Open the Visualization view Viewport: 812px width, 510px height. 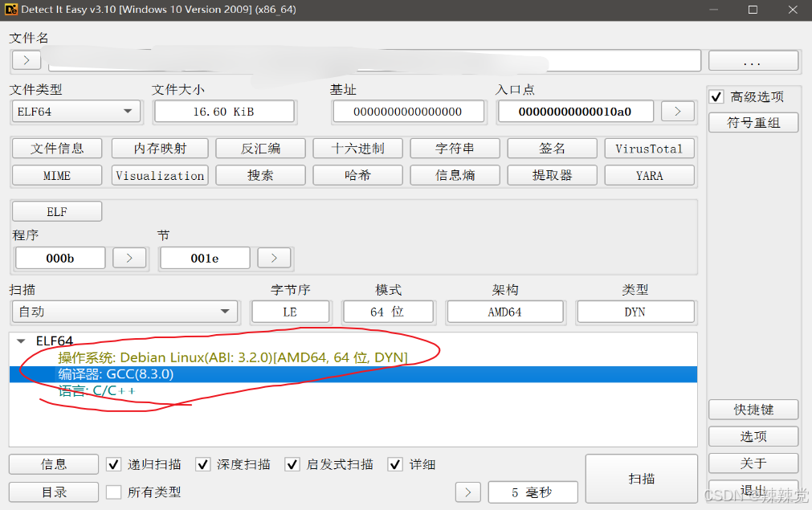pyautogui.click(x=160, y=176)
